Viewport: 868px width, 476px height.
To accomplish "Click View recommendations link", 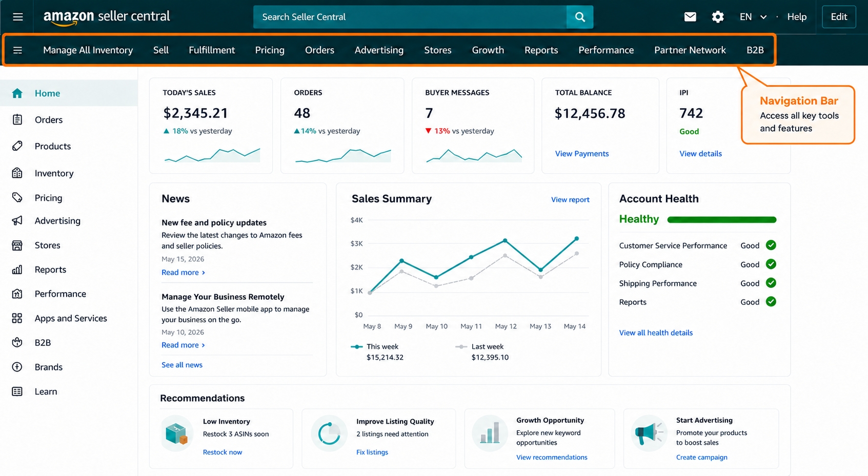I will 552,458.
